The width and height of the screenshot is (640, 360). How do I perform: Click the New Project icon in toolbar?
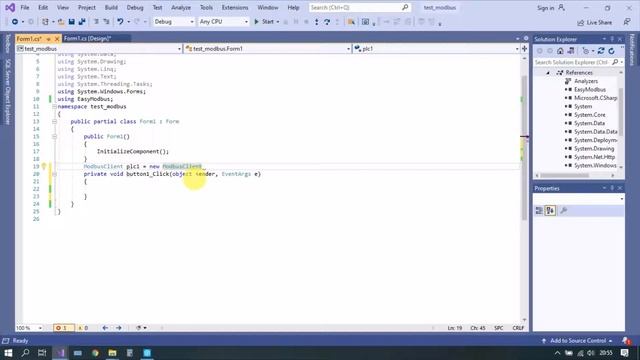[45, 22]
